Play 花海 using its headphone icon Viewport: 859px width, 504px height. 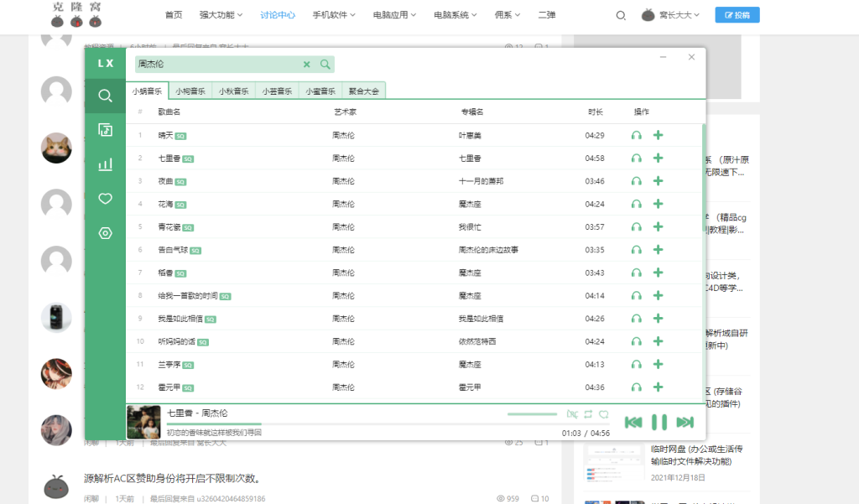tap(636, 205)
